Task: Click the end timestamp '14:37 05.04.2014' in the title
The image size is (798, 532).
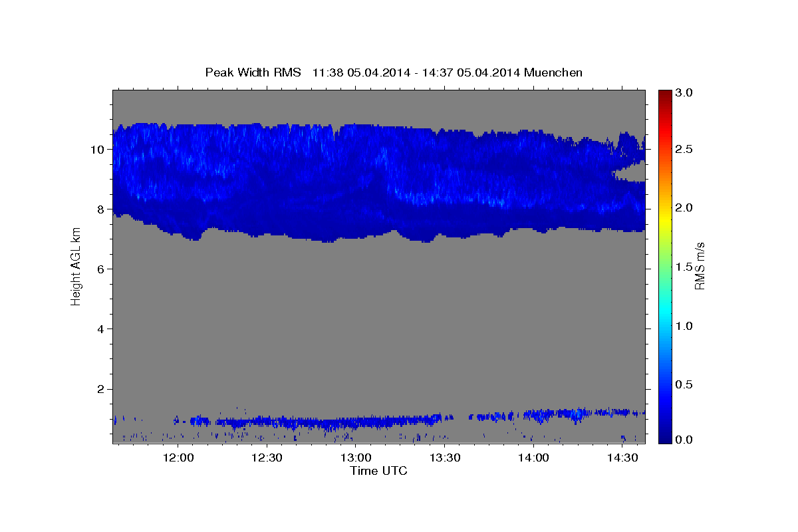Action: (x=471, y=72)
